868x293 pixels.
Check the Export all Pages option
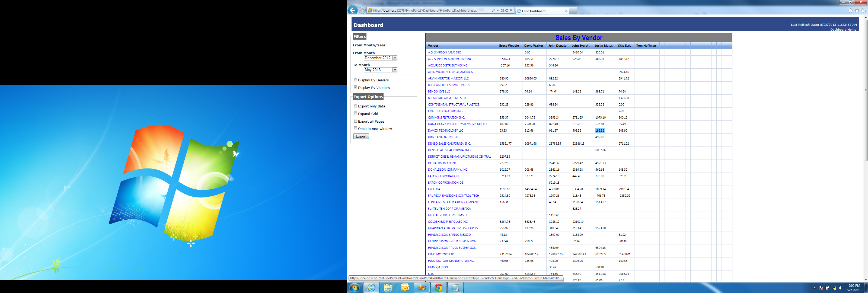[x=356, y=121]
